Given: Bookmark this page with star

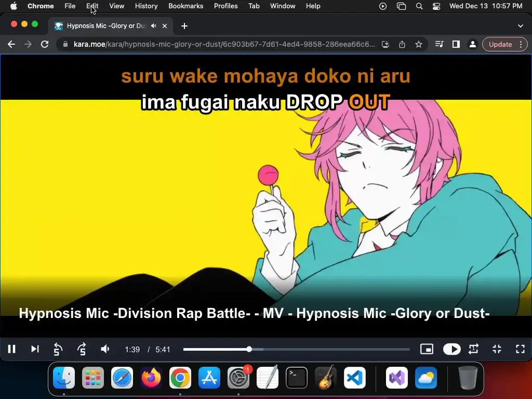Looking at the screenshot, I should click(419, 45).
